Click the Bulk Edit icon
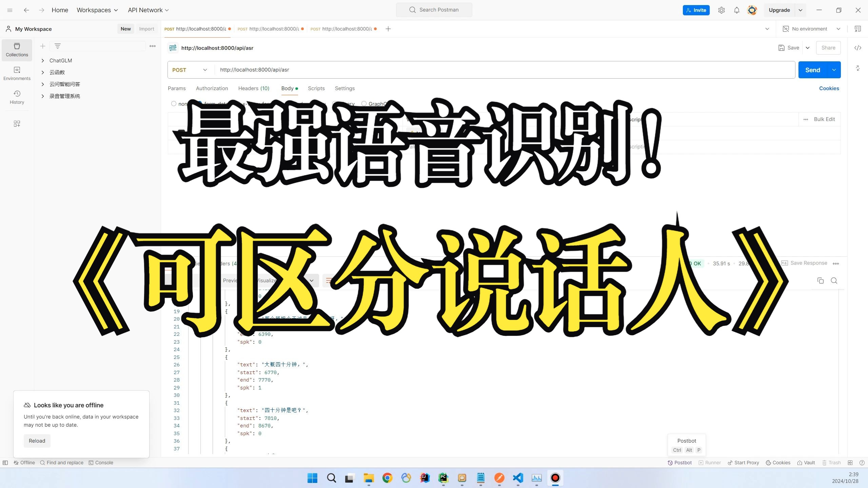The image size is (868, 488). tap(825, 119)
